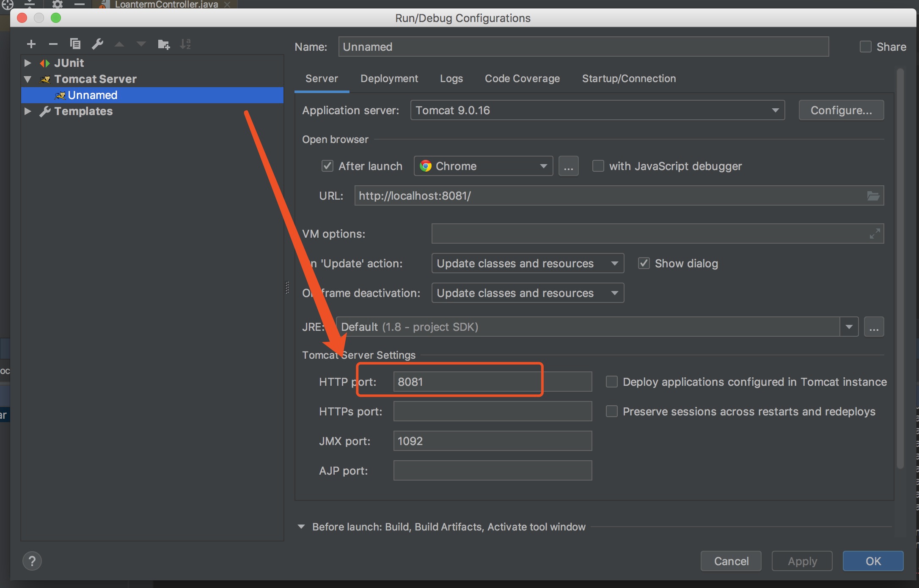Open the Chrome browser dropdown
Viewport: 919px width, 588px height.
[483, 166]
